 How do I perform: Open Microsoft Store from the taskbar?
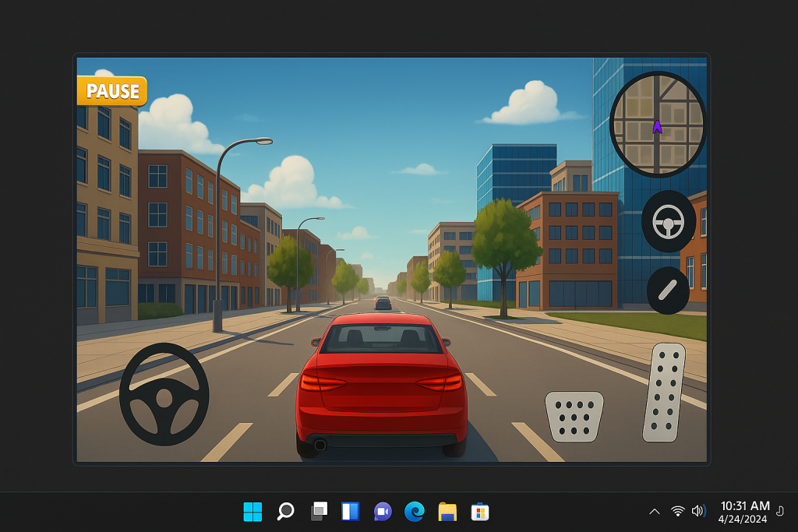pos(480,512)
